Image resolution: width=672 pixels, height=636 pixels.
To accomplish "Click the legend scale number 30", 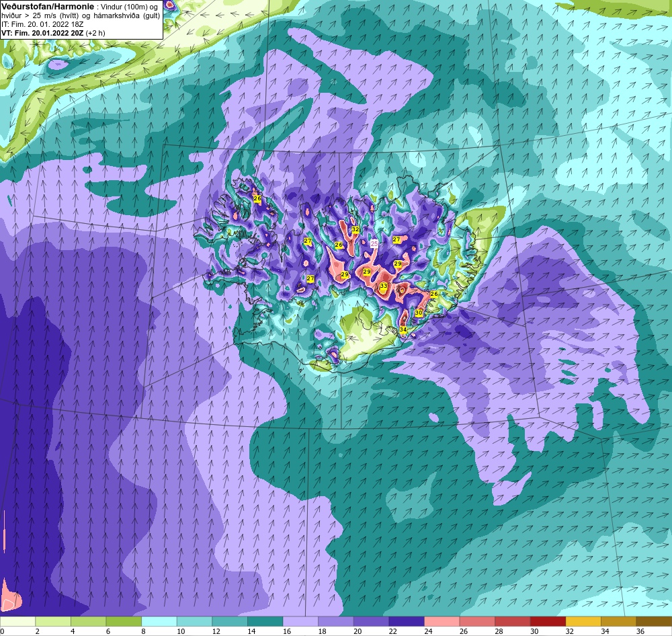I will (x=534, y=631).
